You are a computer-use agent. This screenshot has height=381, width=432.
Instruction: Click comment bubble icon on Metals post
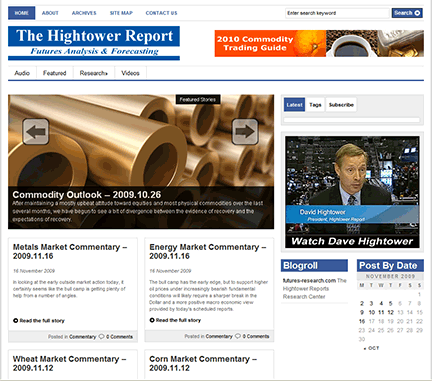click(x=102, y=336)
